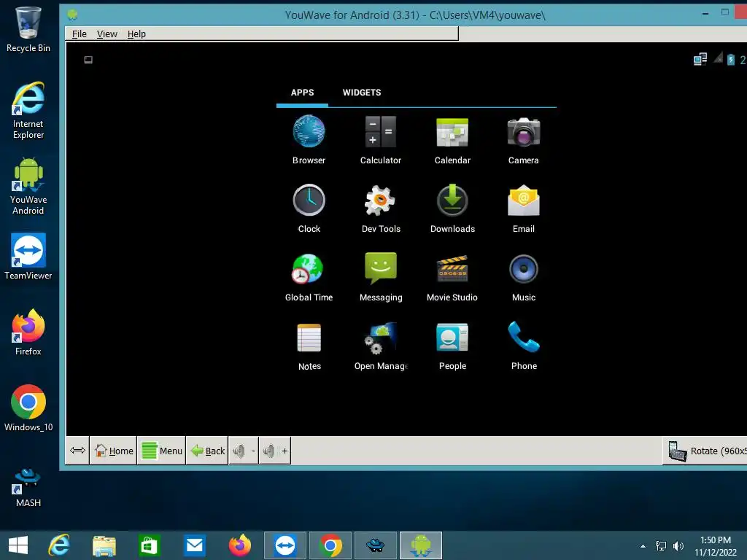This screenshot has width=747, height=560.
Task: Open the Windows Start menu
Action: tap(18, 545)
